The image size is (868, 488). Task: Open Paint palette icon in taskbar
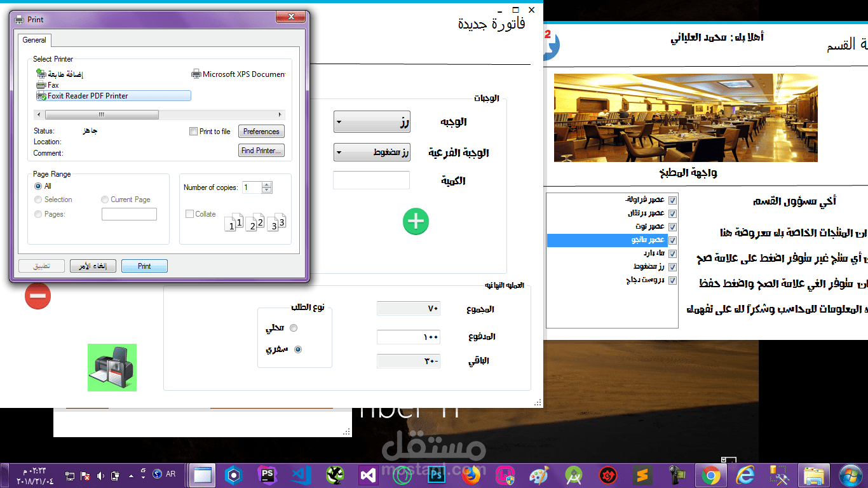coord(538,475)
